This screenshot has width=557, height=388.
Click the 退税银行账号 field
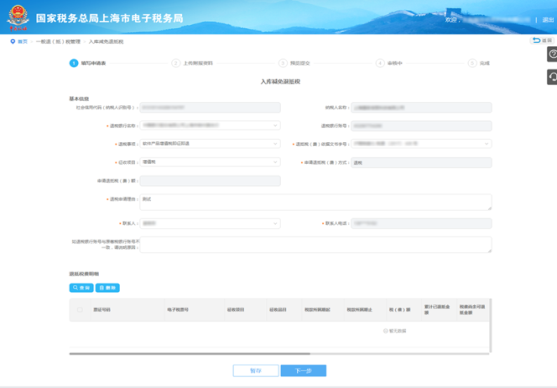click(421, 126)
